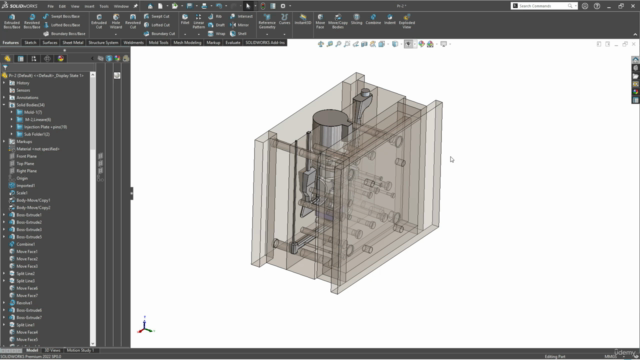This screenshot has width=640, height=360.
Task: Expand the Annotations tree node
Action: [x=4, y=98]
